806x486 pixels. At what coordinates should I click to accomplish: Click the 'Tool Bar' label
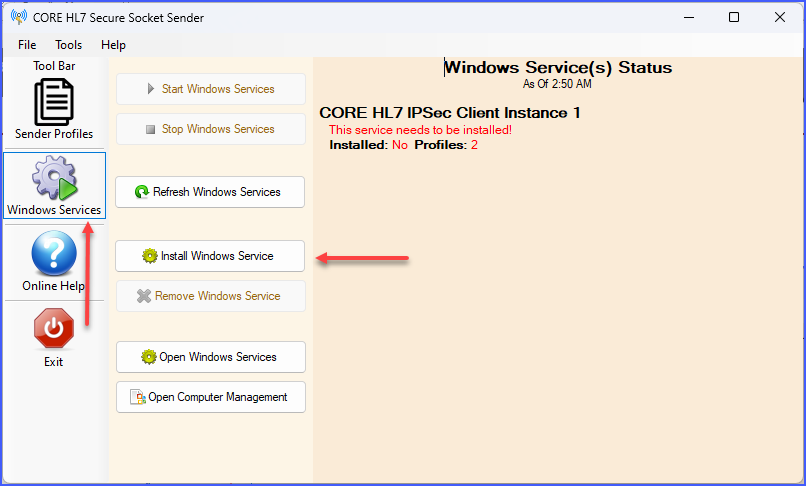click(x=54, y=66)
